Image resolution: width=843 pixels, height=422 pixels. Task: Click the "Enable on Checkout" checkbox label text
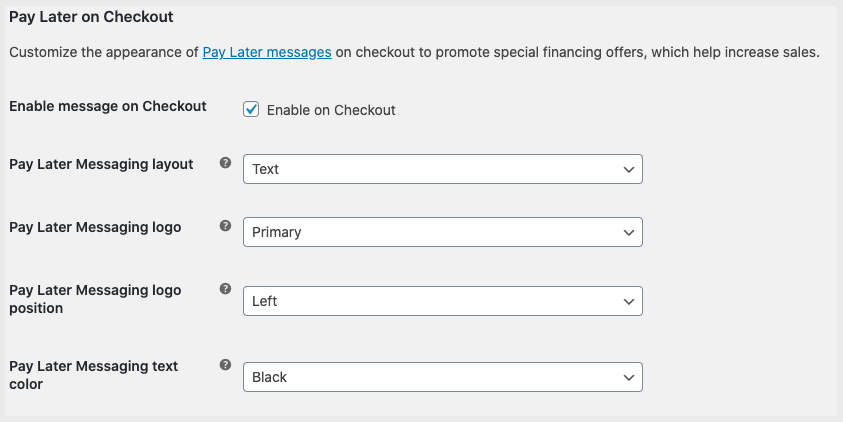(x=331, y=110)
